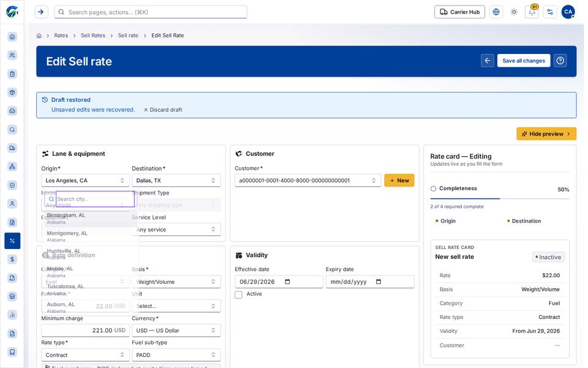The height and width of the screenshot is (368, 588).
Task: Open the truck icon in the sidebar
Action: pyautogui.click(x=12, y=148)
